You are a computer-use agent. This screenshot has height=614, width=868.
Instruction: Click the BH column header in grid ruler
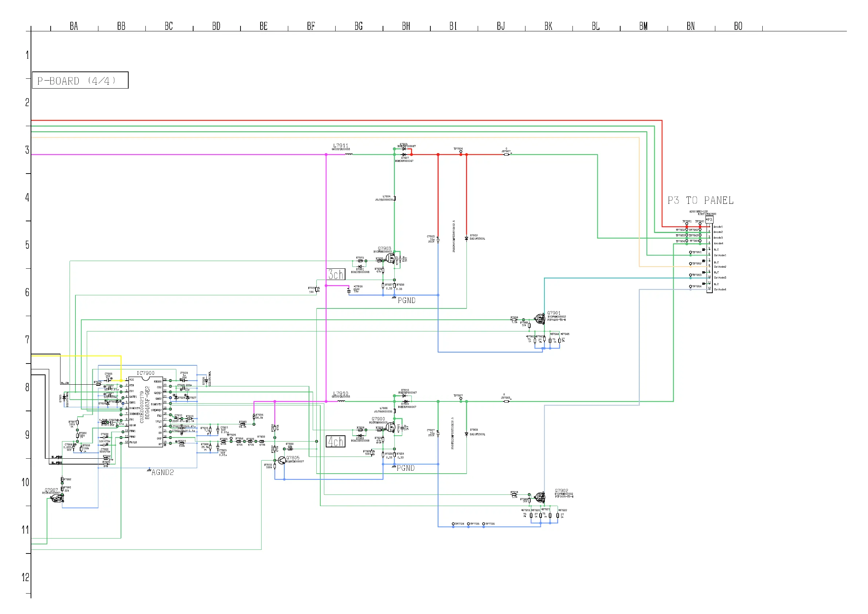[406, 26]
